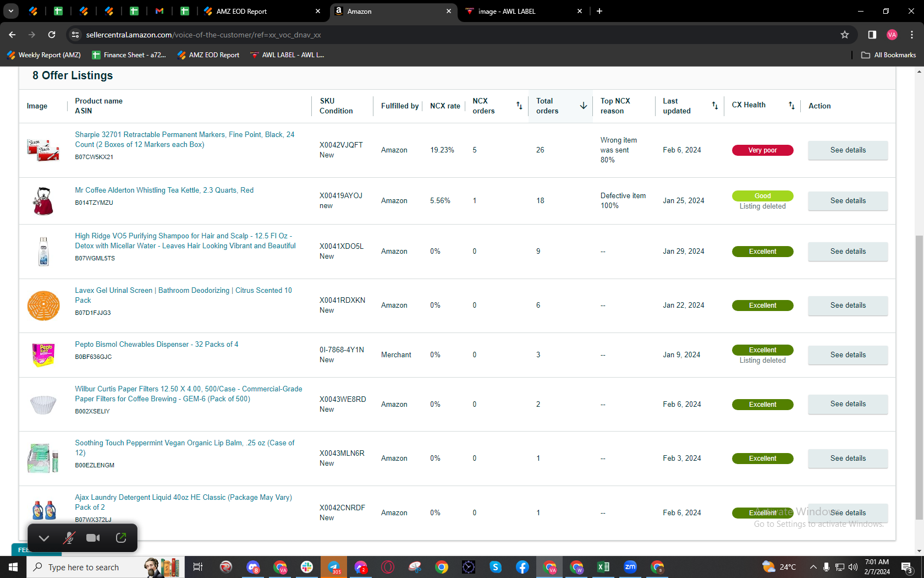Click the Very poor CX Health badge
The image size is (924, 578).
pyautogui.click(x=762, y=150)
